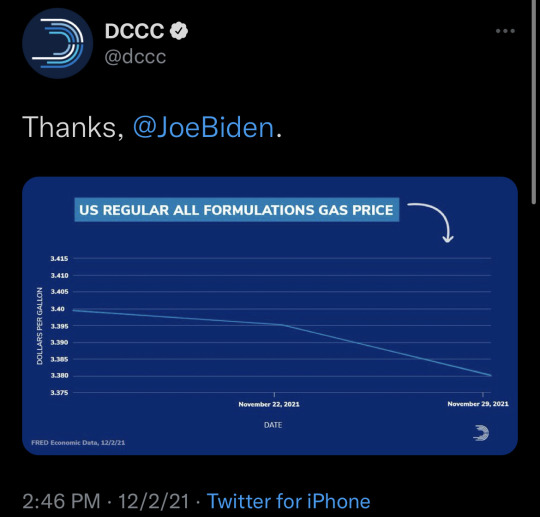Image resolution: width=540 pixels, height=517 pixels.
Task: Click the November 29, 2021 axis label
Action: pos(478,404)
